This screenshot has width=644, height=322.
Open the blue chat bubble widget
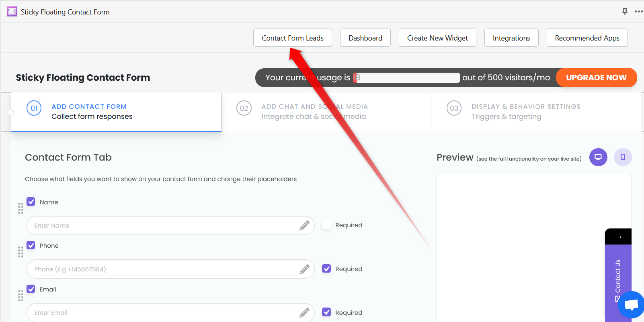tap(632, 305)
